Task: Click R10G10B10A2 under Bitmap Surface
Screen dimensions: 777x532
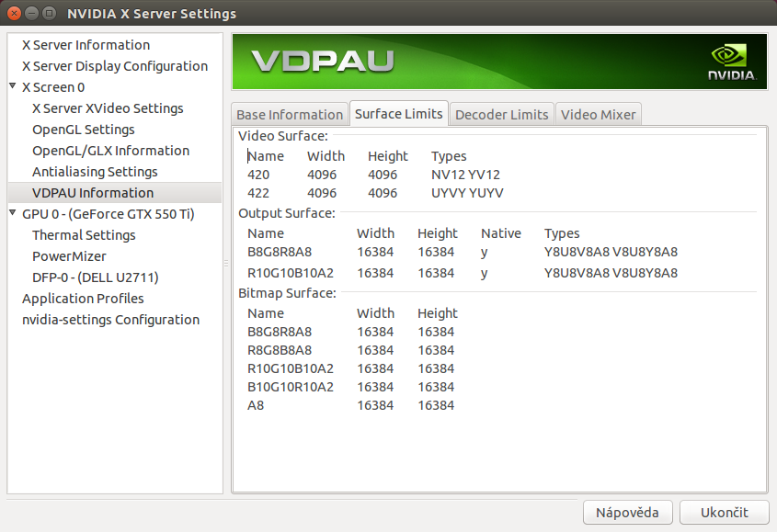Action: coord(291,368)
